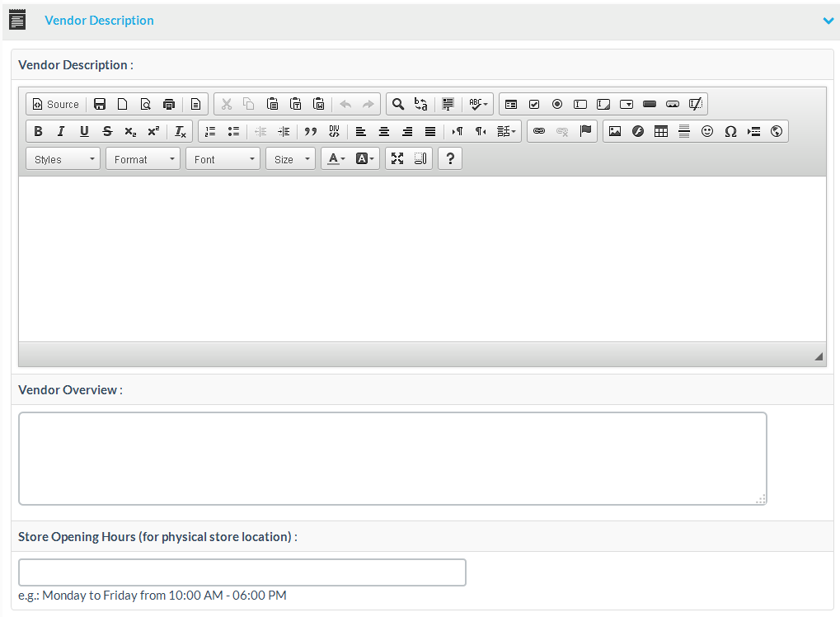Insert special character omega symbol
Screen dimensions: 840x617
(x=730, y=132)
